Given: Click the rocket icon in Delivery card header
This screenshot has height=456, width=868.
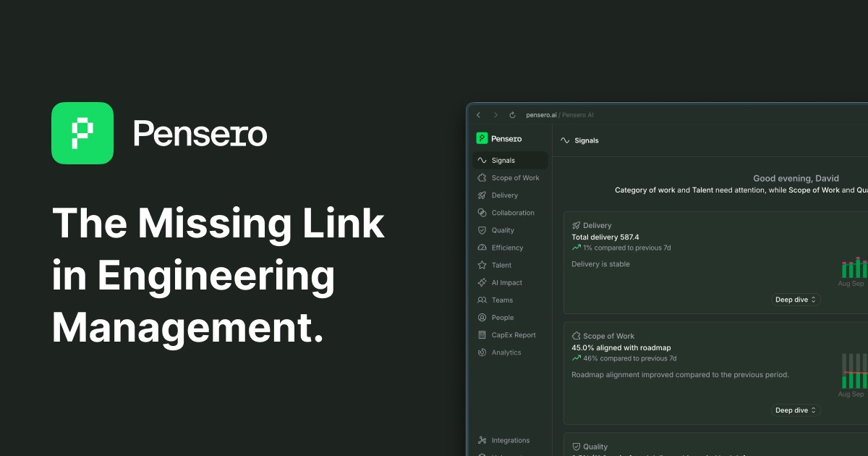Looking at the screenshot, I should (576, 226).
